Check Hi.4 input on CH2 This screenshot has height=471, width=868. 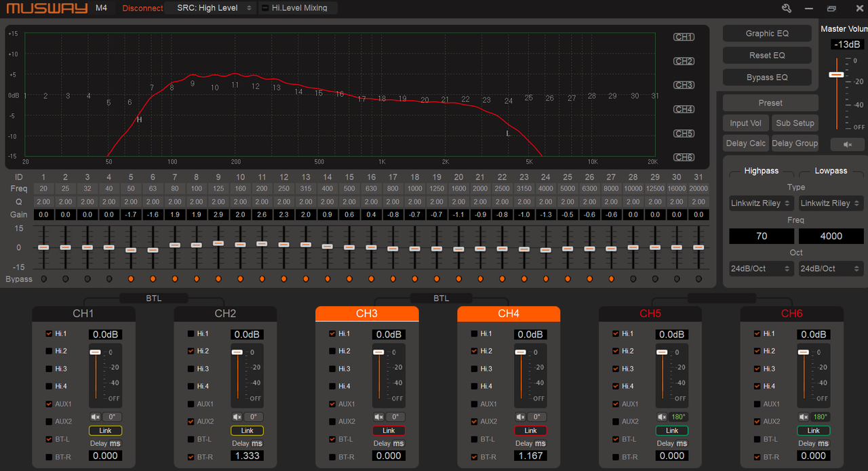191,386
